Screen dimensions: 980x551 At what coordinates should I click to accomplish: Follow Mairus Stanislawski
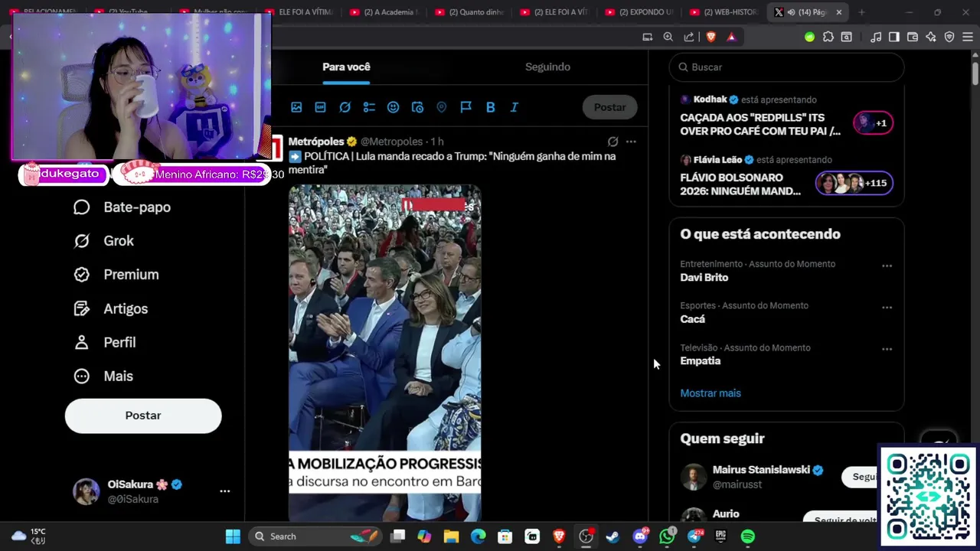pyautogui.click(x=861, y=477)
